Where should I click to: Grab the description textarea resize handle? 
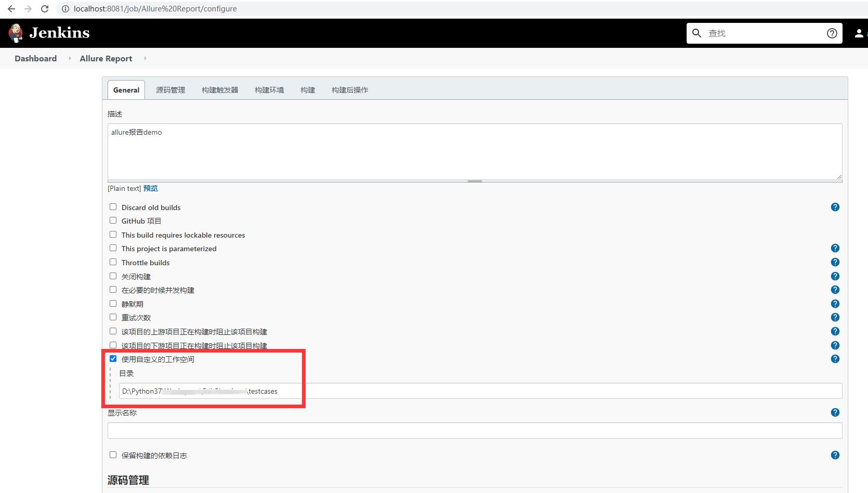[x=475, y=181]
